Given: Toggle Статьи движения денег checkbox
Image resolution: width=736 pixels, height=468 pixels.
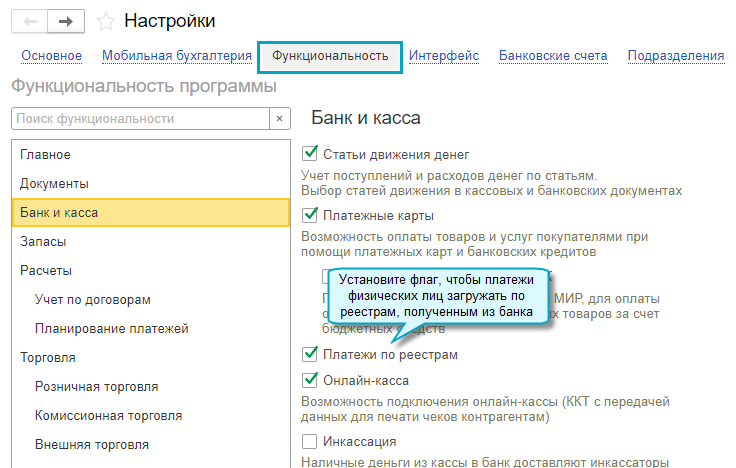Looking at the screenshot, I should [310, 154].
